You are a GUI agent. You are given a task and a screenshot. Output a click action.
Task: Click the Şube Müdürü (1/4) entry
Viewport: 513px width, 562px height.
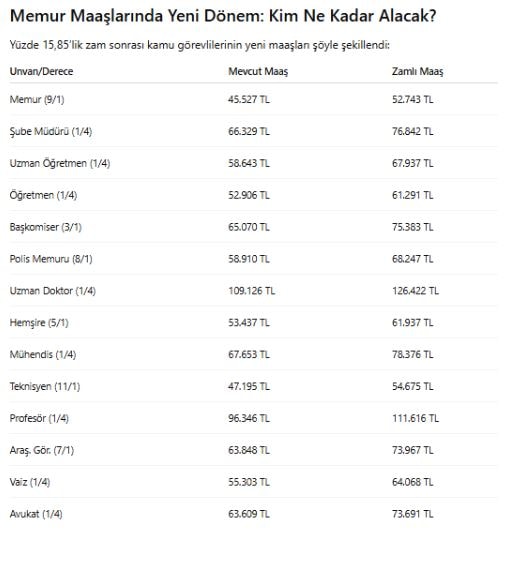pyautogui.click(x=51, y=132)
